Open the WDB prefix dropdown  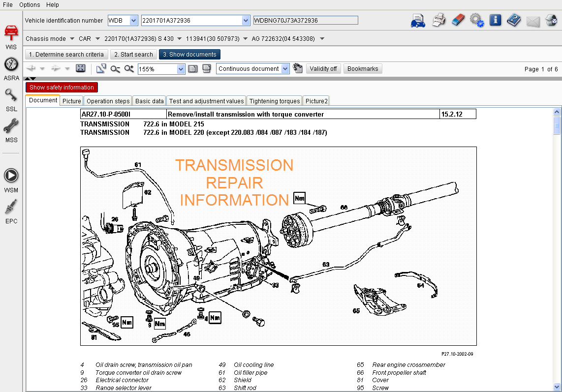click(x=133, y=21)
